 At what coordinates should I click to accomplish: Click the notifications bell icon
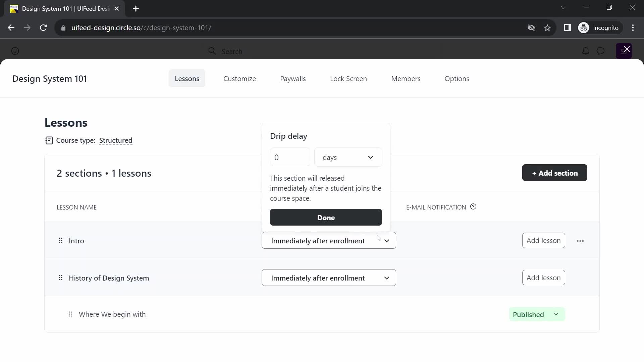pyautogui.click(x=585, y=51)
